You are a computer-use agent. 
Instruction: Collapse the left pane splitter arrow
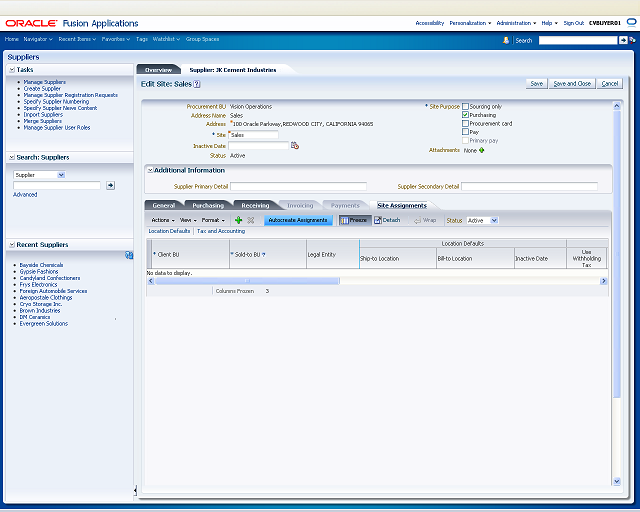pos(135,490)
